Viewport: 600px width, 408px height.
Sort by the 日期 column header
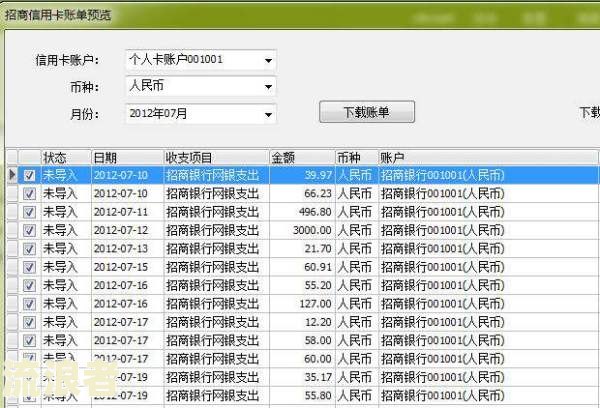127,158
